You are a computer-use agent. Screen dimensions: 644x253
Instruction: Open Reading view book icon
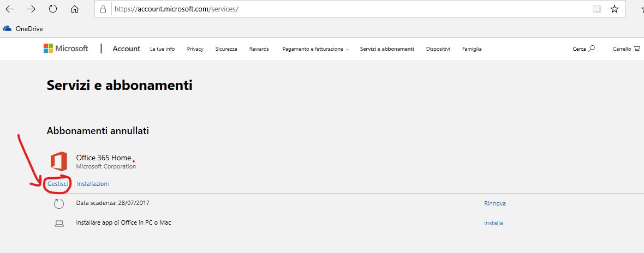click(x=597, y=9)
